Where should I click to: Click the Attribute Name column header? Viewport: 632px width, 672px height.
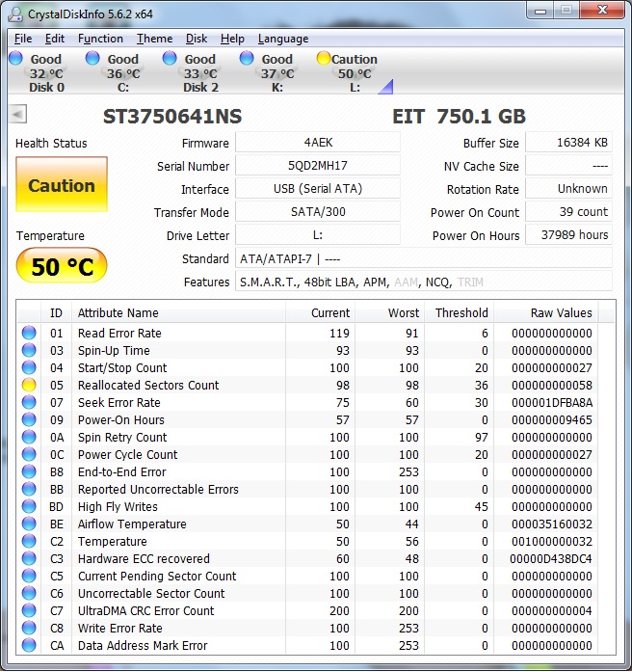click(x=178, y=312)
